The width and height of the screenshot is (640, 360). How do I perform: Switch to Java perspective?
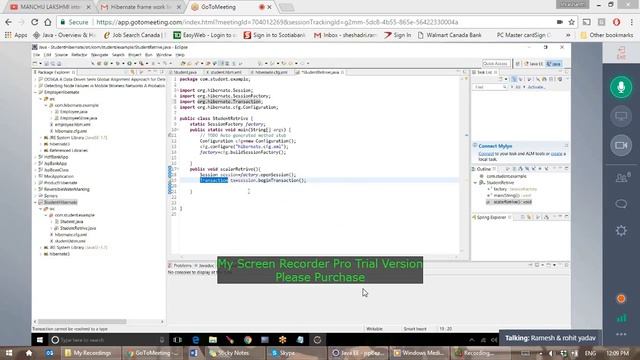[554, 64]
